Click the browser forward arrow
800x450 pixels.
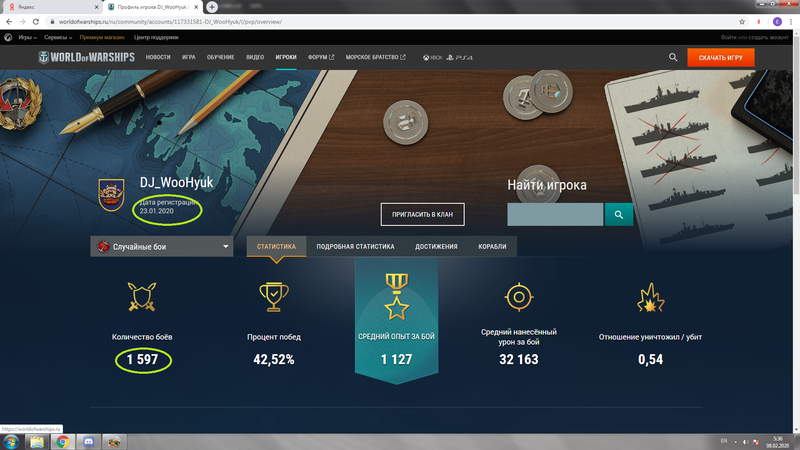[22, 22]
